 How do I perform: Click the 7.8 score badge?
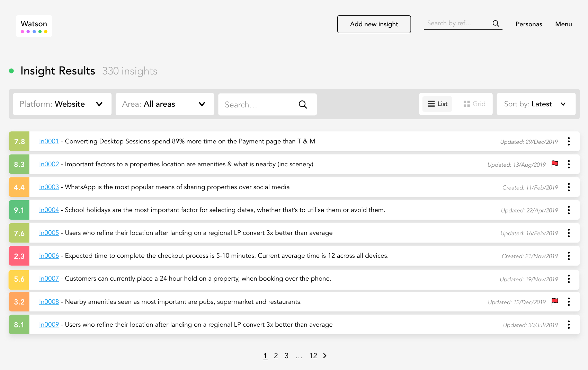click(19, 141)
